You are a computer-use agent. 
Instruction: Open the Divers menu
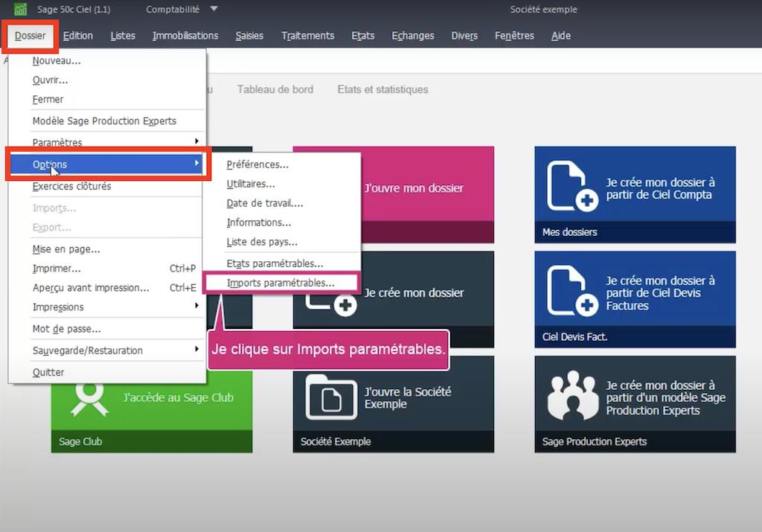[464, 36]
